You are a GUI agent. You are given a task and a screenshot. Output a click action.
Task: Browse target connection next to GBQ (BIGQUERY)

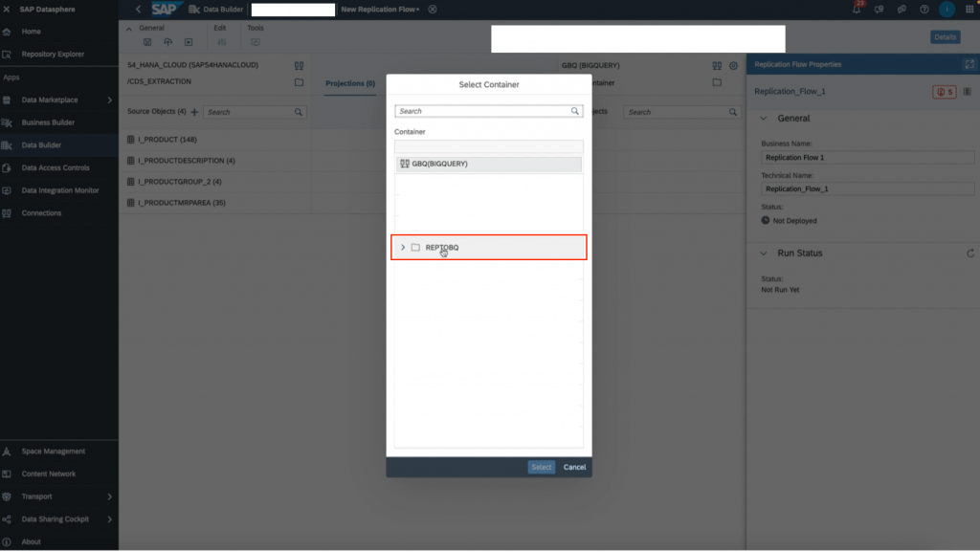pos(717,66)
